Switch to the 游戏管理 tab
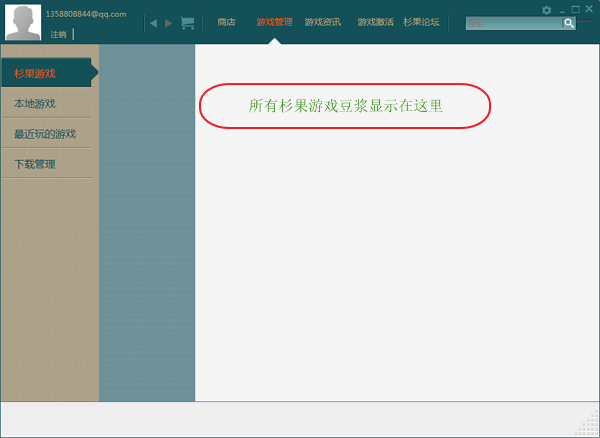The image size is (600, 438). (274, 22)
